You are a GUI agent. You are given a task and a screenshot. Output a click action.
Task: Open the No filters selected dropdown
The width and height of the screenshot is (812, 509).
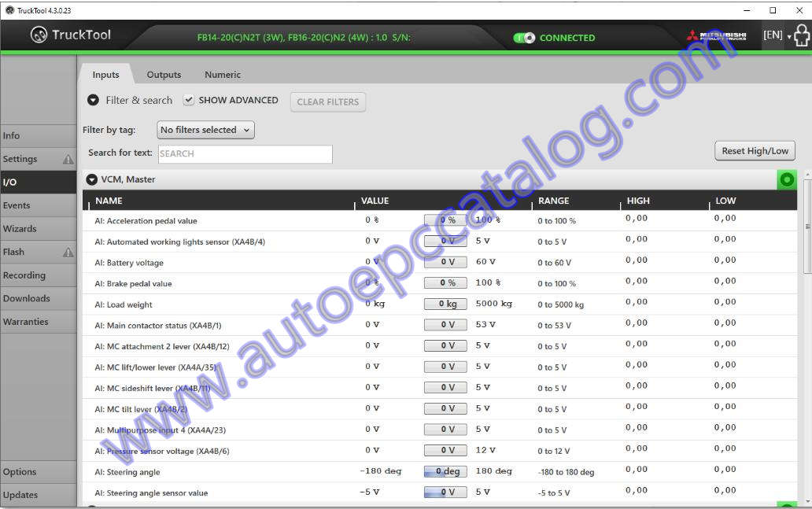click(205, 130)
